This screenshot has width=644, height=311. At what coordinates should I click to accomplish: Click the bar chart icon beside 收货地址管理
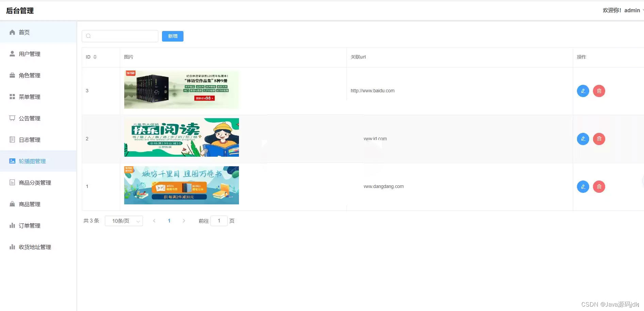(12, 247)
